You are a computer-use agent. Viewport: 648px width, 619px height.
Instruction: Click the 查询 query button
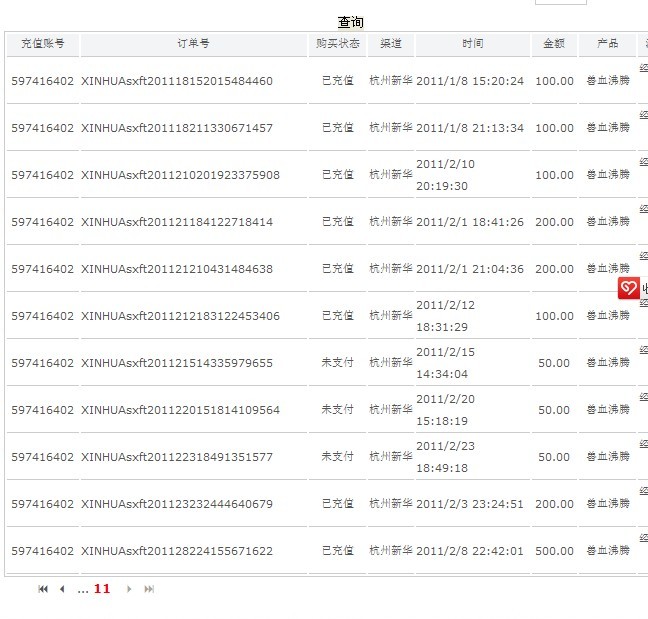point(350,22)
